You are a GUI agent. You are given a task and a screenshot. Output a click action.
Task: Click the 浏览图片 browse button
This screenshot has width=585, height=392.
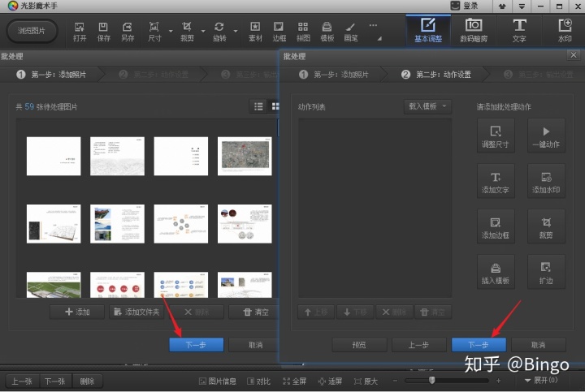click(32, 31)
